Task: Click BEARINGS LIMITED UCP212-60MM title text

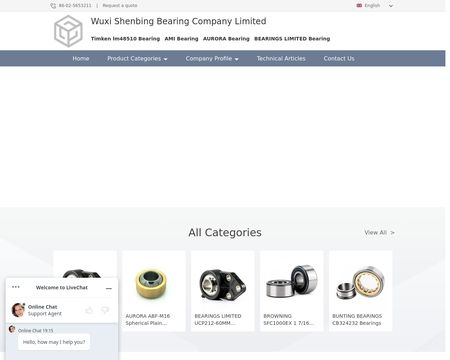Action: (x=218, y=319)
